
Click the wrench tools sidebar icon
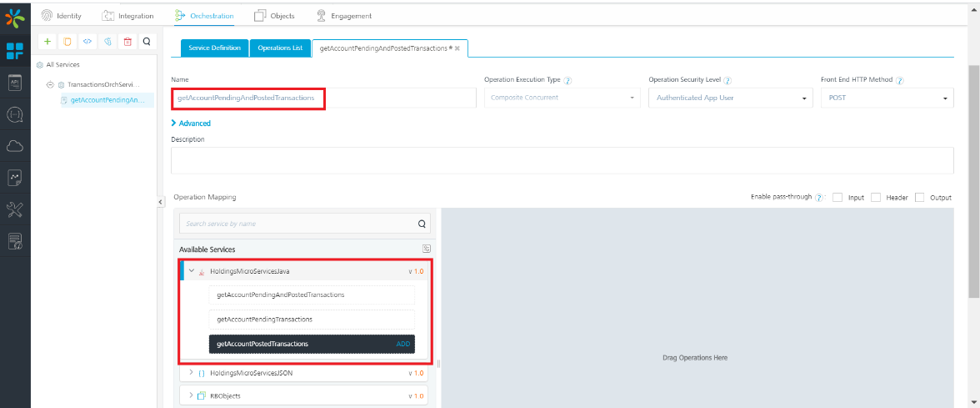[15, 210]
